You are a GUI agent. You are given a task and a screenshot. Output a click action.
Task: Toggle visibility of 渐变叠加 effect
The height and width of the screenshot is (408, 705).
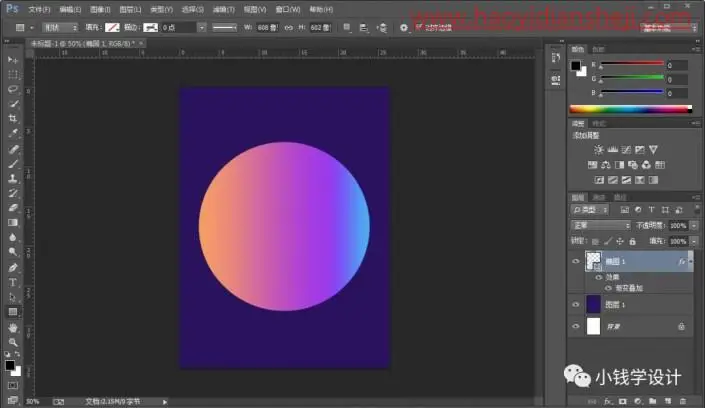tap(608, 288)
